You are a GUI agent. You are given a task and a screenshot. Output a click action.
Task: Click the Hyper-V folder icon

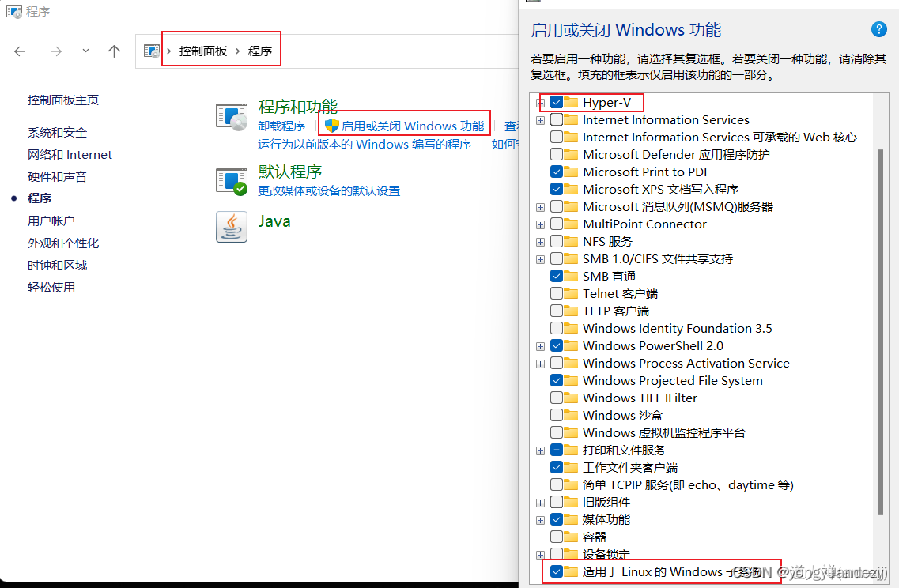[x=571, y=102]
